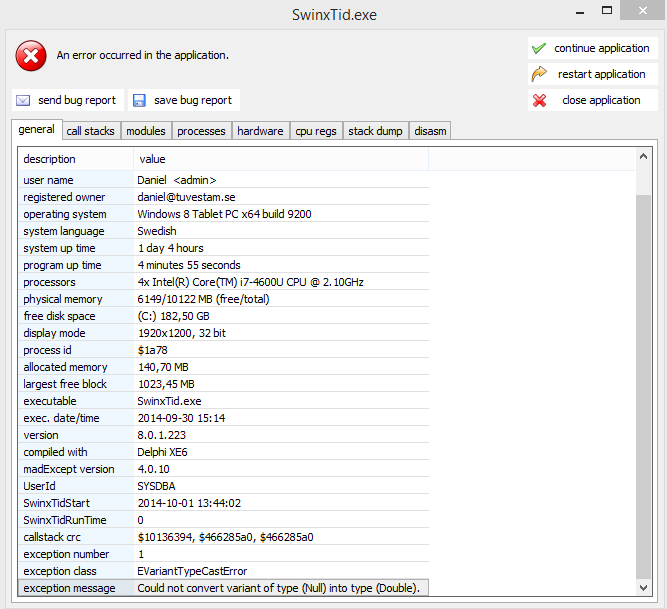Open the disasm tab
667x609 pixels.
(430, 131)
